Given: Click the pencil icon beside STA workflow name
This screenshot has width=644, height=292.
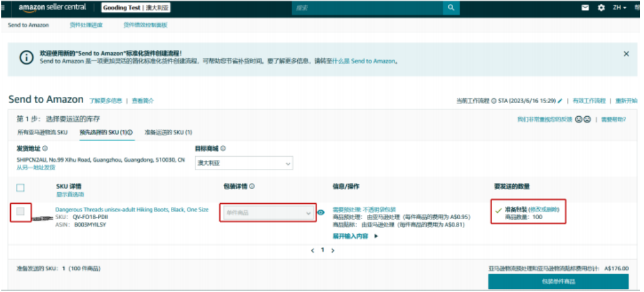Looking at the screenshot, I should [x=560, y=101].
